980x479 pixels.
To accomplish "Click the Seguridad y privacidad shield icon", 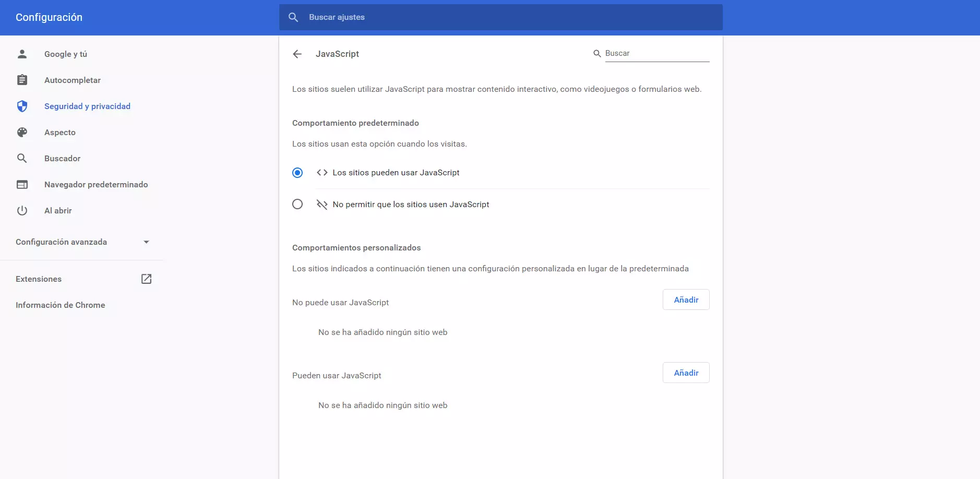I will (x=22, y=105).
